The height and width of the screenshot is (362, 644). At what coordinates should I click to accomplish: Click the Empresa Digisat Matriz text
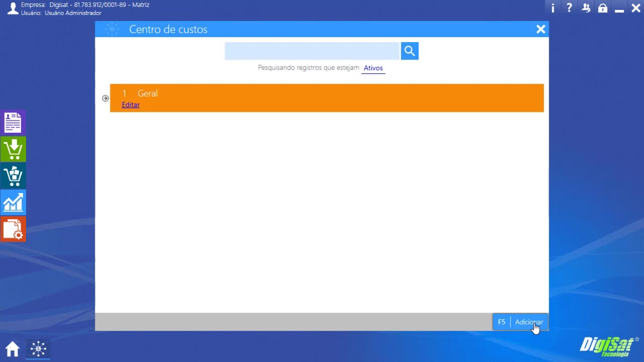coord(85,5)
